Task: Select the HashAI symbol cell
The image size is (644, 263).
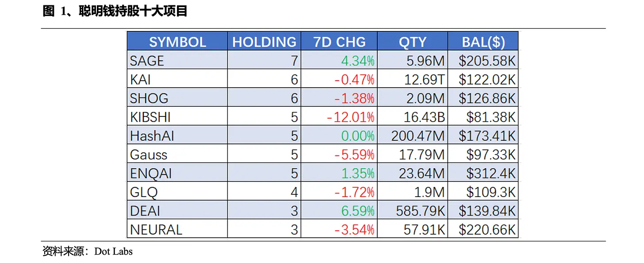Action: pos(177,135)
